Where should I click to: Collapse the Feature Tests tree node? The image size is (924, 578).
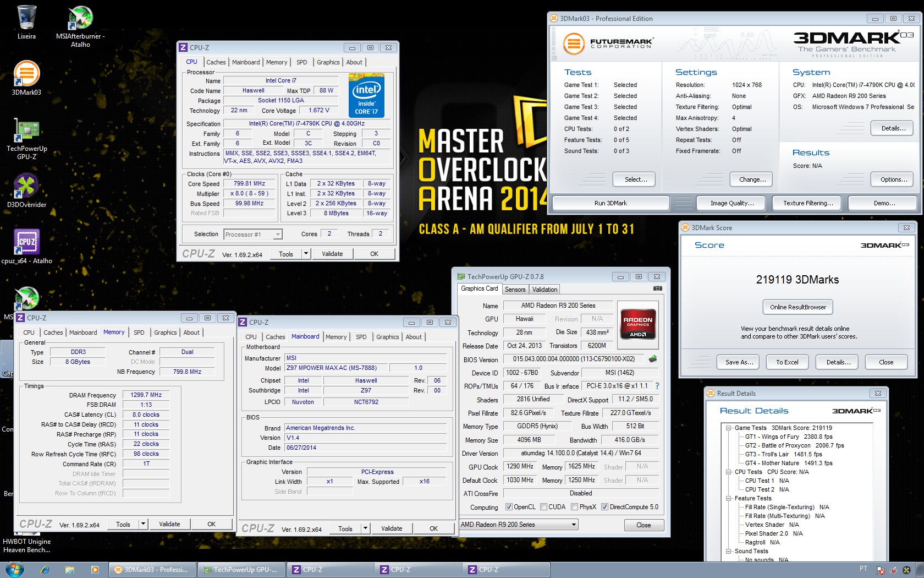click(728, 498)
